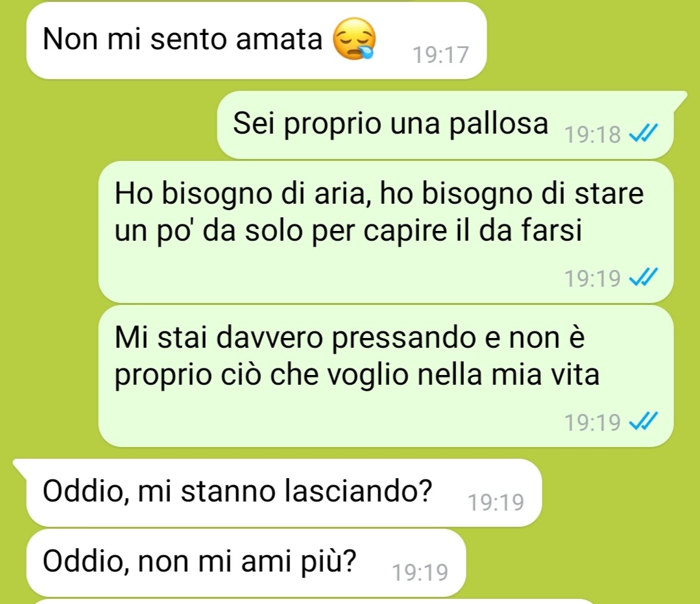The height and width of the screenshot is (604, 700).
Task: Click the 19:18 timestamp
Action: point(592,134)
